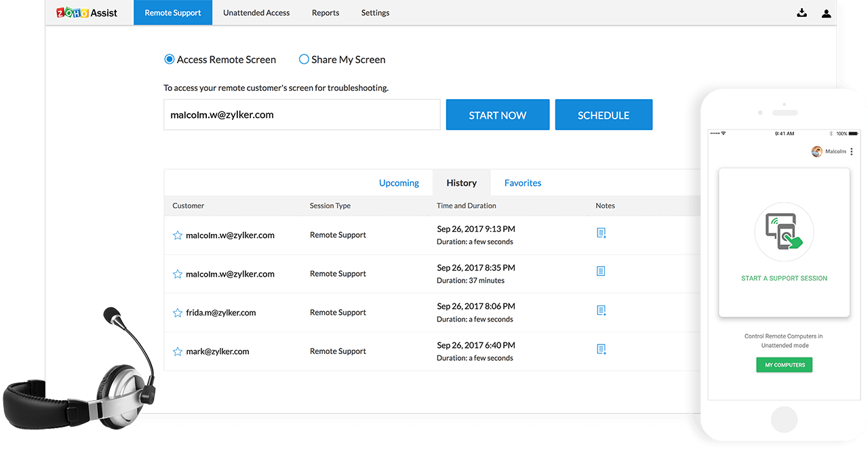Viewport: 868px width, 449px height.
Task: Favorite the mark@zylker.com star
Action: [x=178, y=351]
